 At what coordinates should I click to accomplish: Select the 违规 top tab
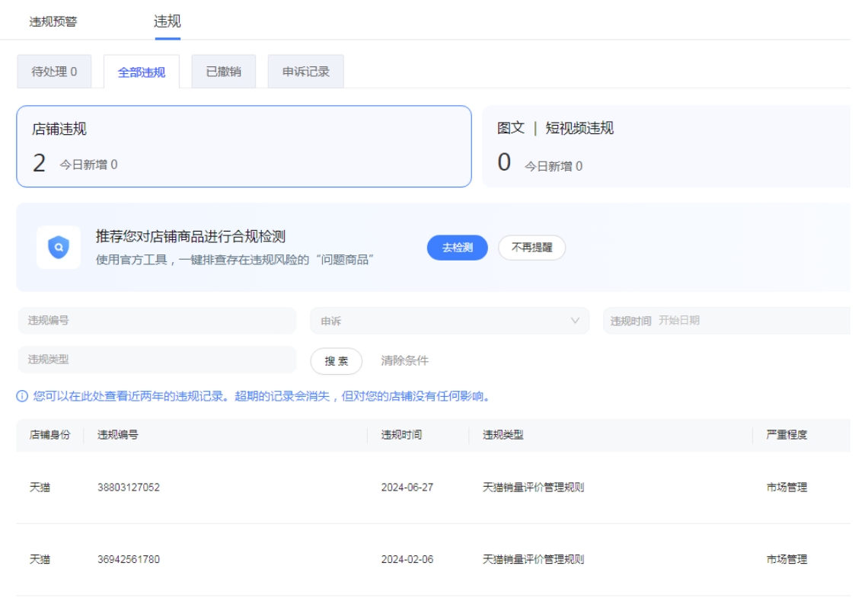pyautogui.click(x=168, y=21)
